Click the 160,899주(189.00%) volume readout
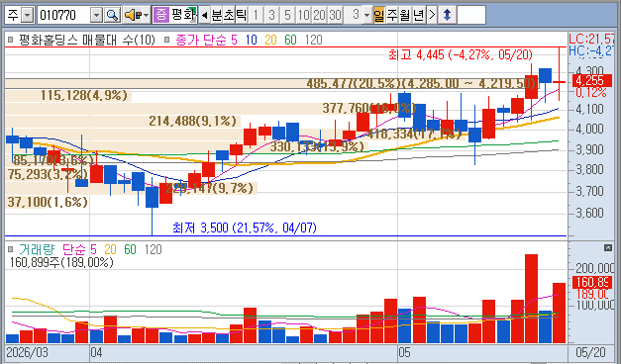 [61, 262]
